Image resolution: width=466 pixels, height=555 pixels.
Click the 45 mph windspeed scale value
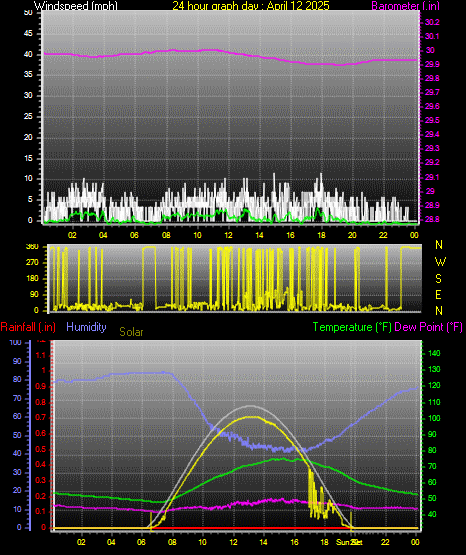(x=28, y=34)
